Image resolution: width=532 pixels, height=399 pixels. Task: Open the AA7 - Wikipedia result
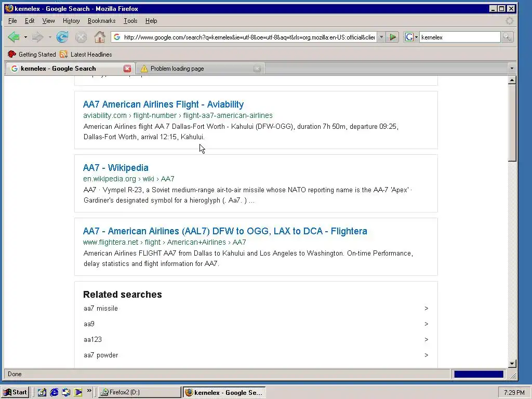116,168
